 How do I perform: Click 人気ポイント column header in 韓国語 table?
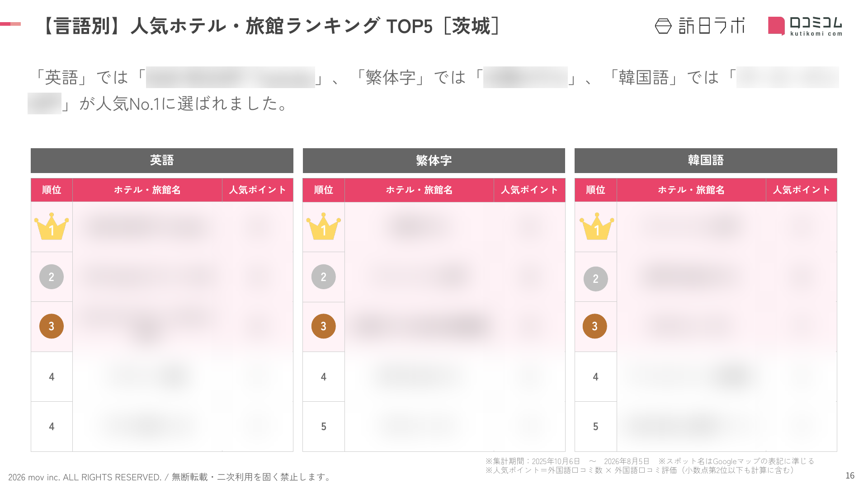pyautogui.click(x=802, y=190)
